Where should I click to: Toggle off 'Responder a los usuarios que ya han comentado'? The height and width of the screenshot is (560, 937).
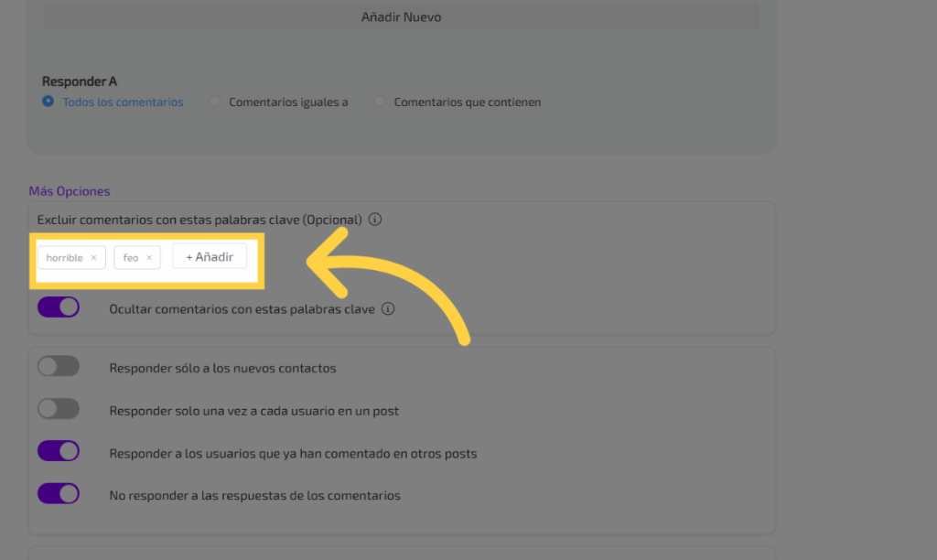[59, 451]
